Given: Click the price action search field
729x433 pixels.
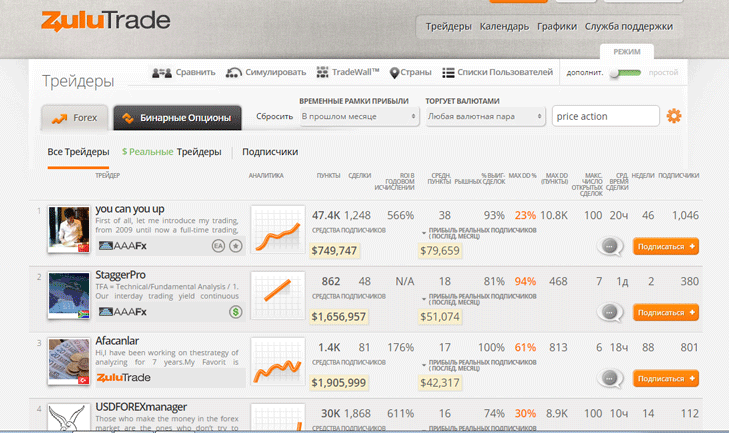Looking at the screenshot, I should 605,117.
